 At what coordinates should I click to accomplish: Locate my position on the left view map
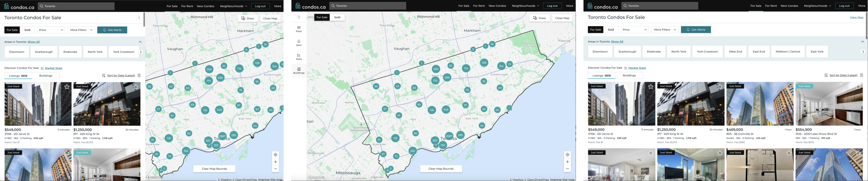click(275, 155)
